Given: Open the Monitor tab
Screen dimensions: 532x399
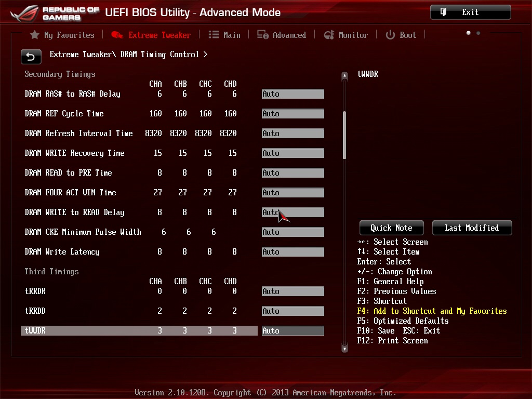Looking at the screenshot, I should pyautogui.click(x=345, y=35).
